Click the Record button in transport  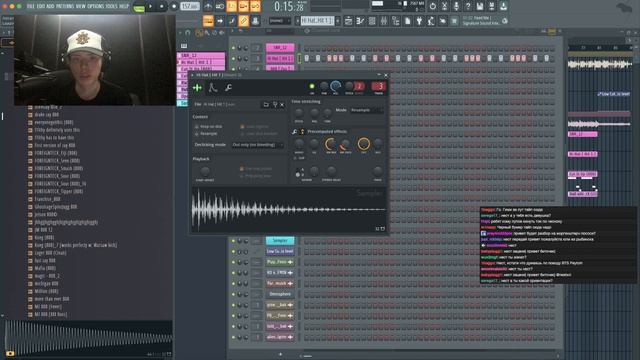pyautogui.click(x=174, y=7)
